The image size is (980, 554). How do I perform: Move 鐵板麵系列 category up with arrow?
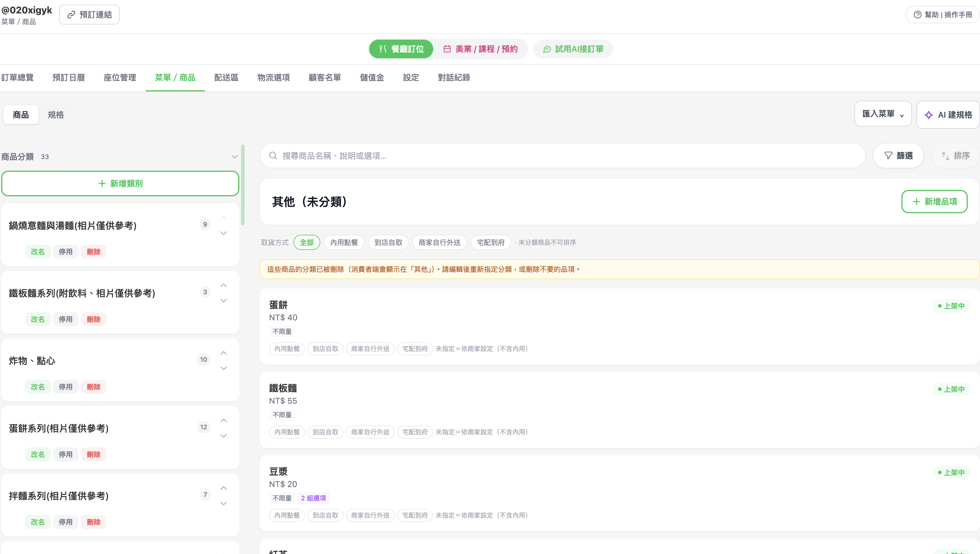point(224,285)
